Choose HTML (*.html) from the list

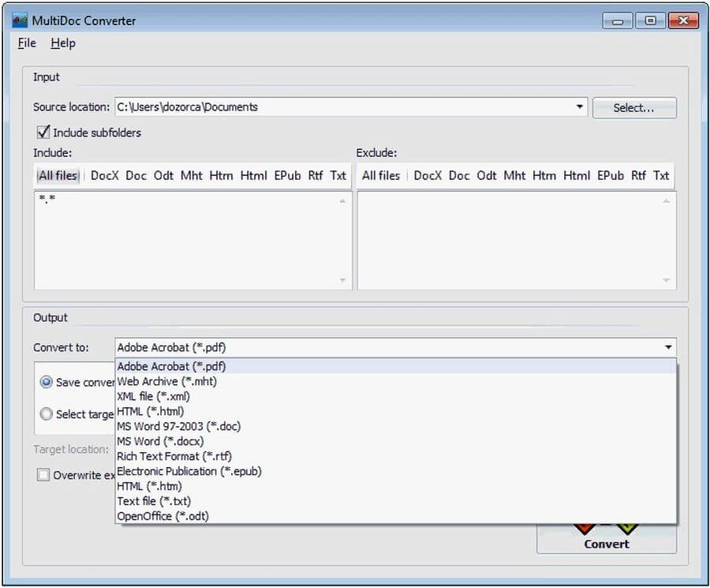click(396, 411)
